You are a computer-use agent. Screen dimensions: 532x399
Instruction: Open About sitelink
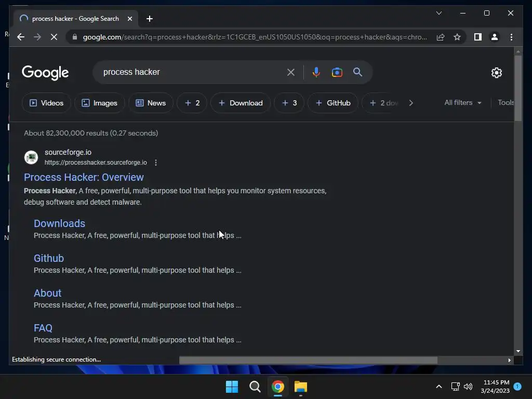pyautogui.click(x=47, y=293)
